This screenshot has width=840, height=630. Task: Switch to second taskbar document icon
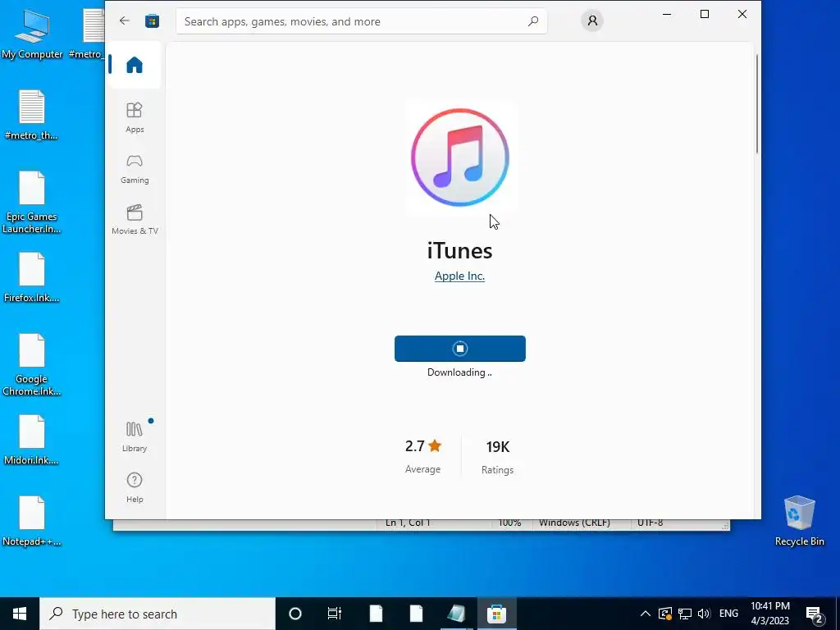[416, 614]
